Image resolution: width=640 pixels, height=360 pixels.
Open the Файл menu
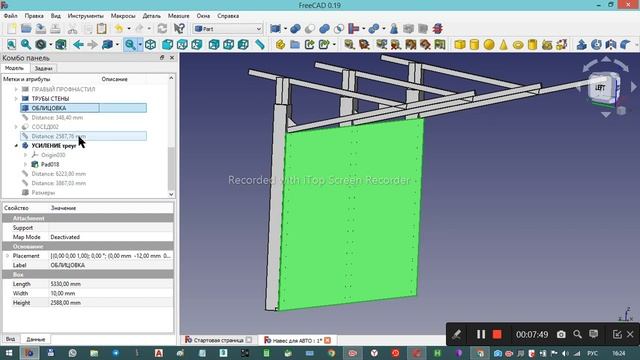click(x=11, y=16)
